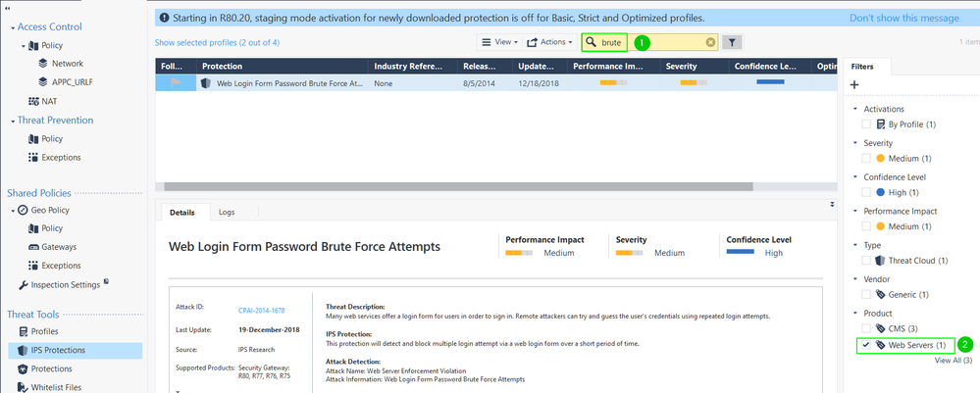
Task: Clear the search box with X icon
Action: coord(710,43)
